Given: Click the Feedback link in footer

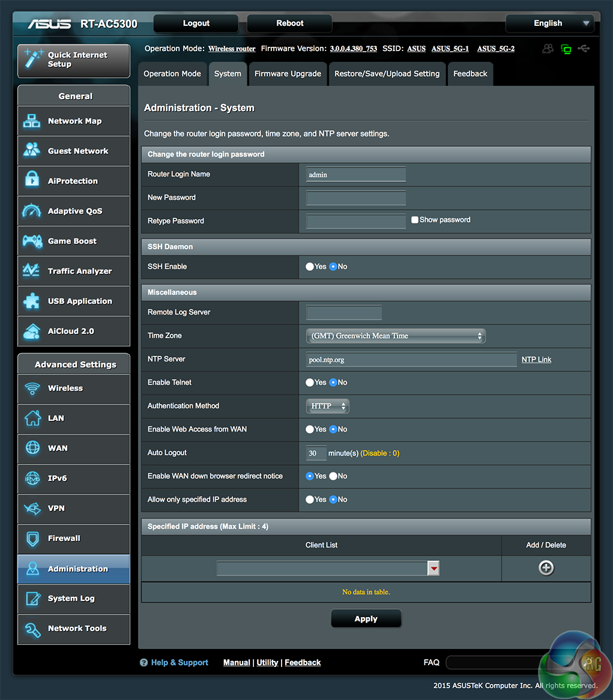Looking at the screenshot, I should tap(303, 663).
